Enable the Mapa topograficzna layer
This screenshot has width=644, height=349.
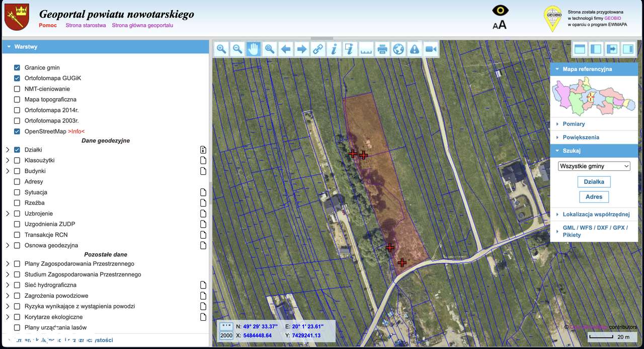(17, 99)
